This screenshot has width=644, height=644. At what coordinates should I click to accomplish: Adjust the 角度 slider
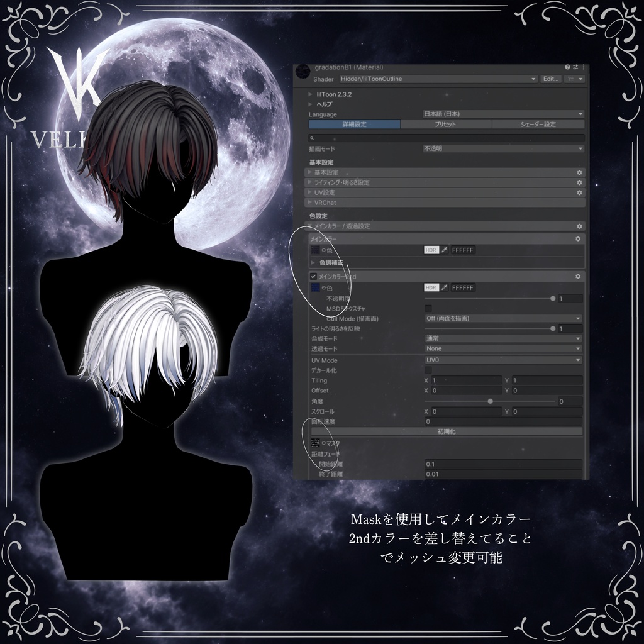[490, 401]
